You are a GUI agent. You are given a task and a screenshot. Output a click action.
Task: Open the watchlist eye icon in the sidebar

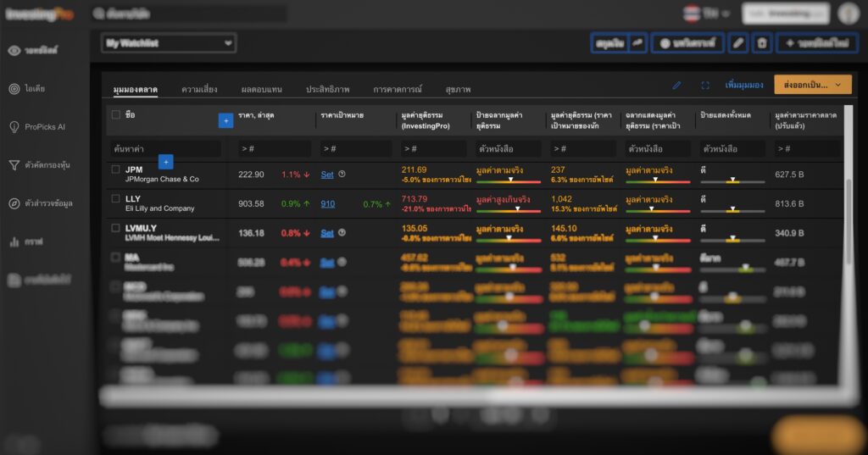click(x=14, y=50)
